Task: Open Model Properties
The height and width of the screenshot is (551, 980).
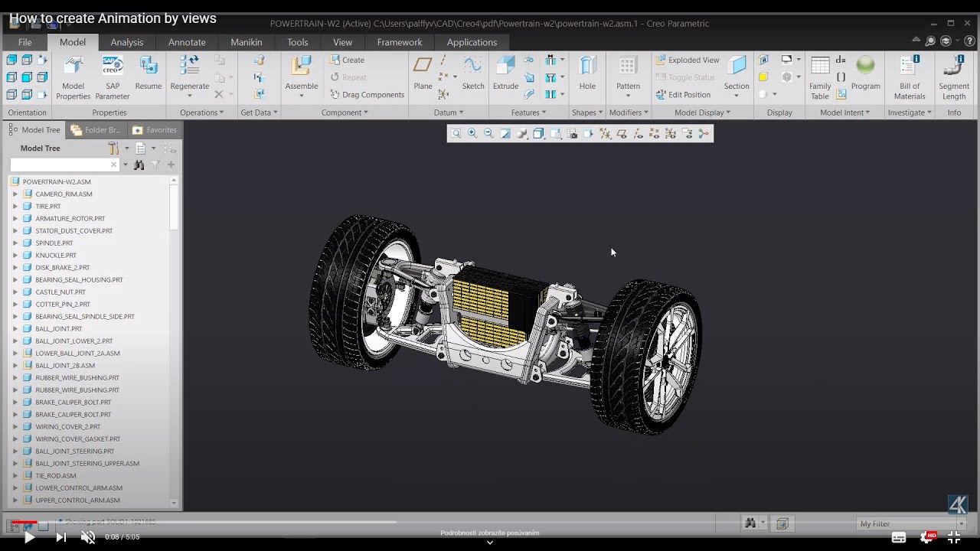Action: point(73,77)
